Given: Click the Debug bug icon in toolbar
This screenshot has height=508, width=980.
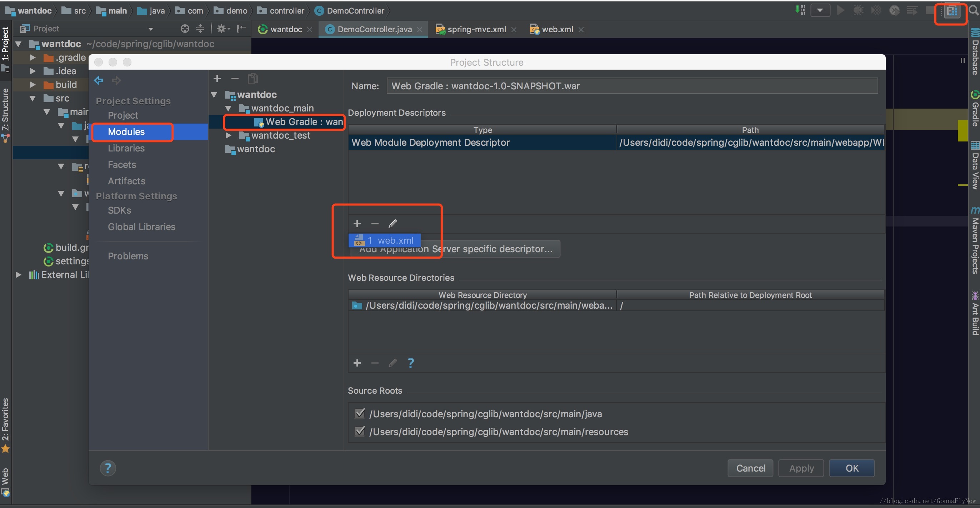Looking at the screenshot, I should coord(858,10).
